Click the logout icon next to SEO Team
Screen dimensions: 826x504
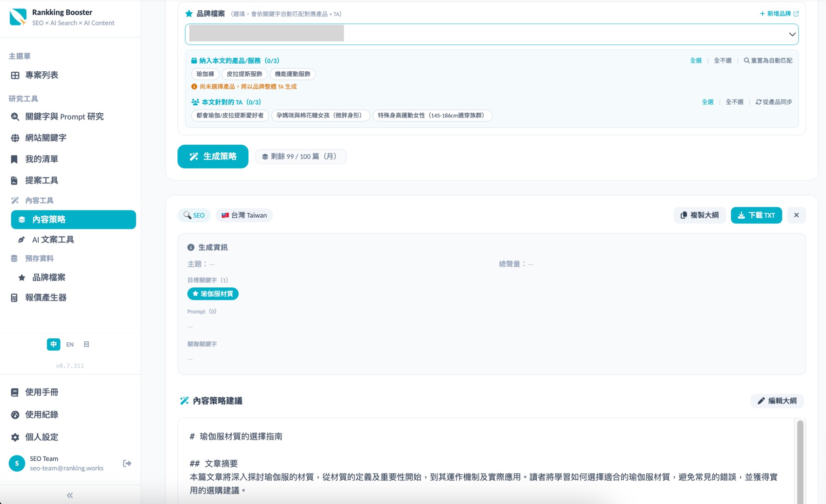click(x=127, y=463)
